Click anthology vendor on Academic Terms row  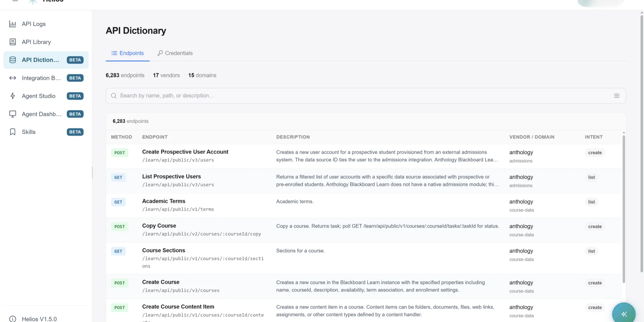click(x=521, y=202)
